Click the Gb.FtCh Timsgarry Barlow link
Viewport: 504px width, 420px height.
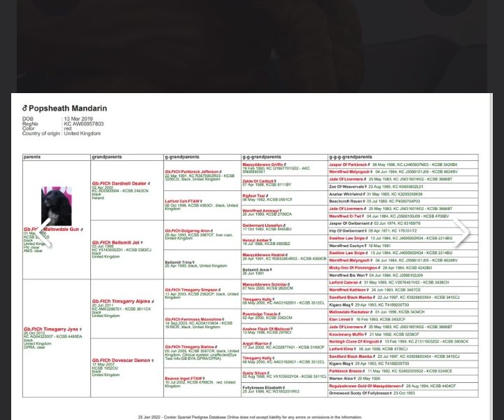click(x=190, y=346)
